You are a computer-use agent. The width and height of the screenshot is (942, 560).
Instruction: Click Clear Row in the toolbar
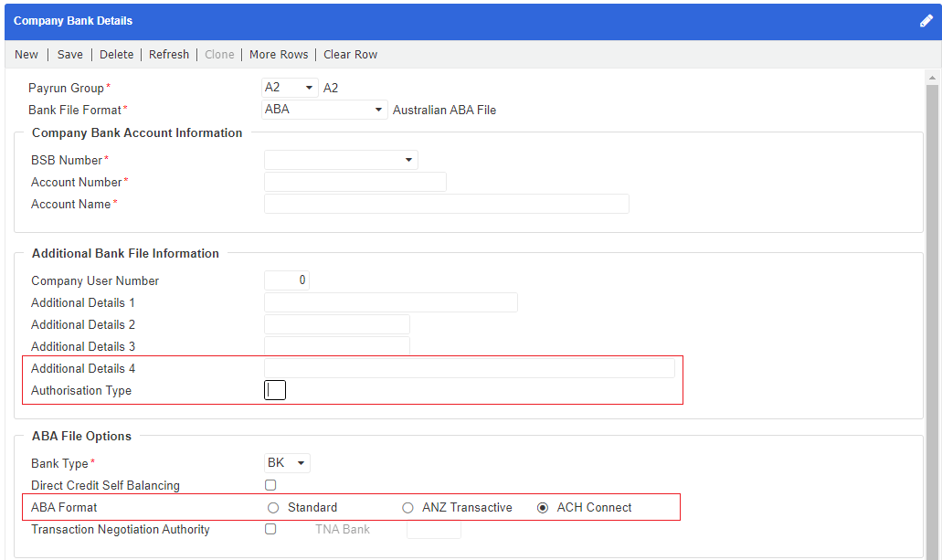coord(350,54)
